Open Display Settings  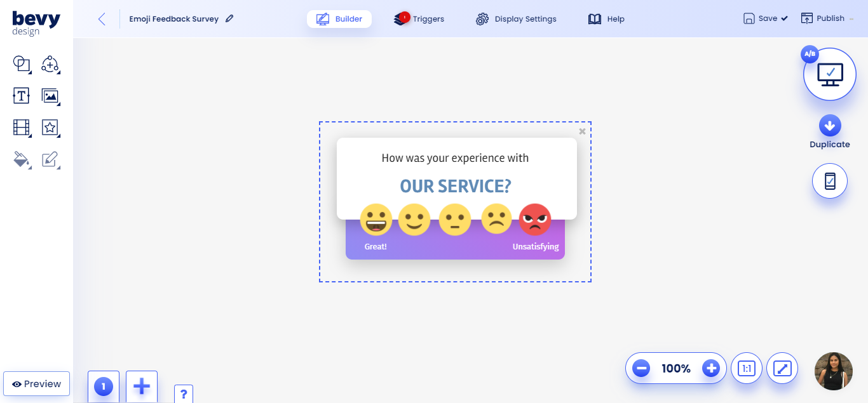(515, 18)
